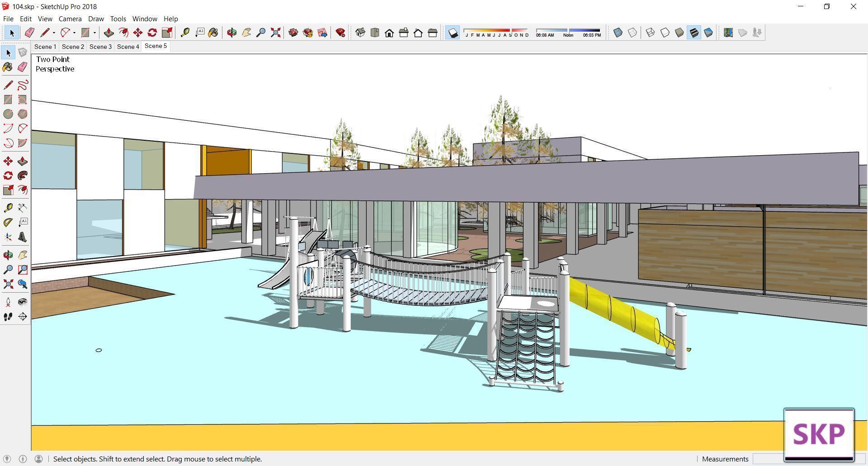Select the Pan hand tool in top toolbar
This screenshot has height=466, width=868.
click(x=246, y=33)
